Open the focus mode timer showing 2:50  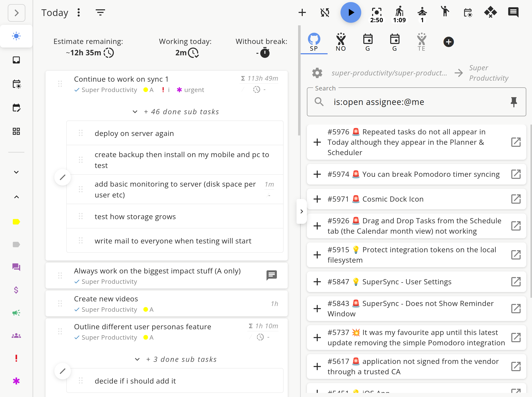[x=377, y=12]
